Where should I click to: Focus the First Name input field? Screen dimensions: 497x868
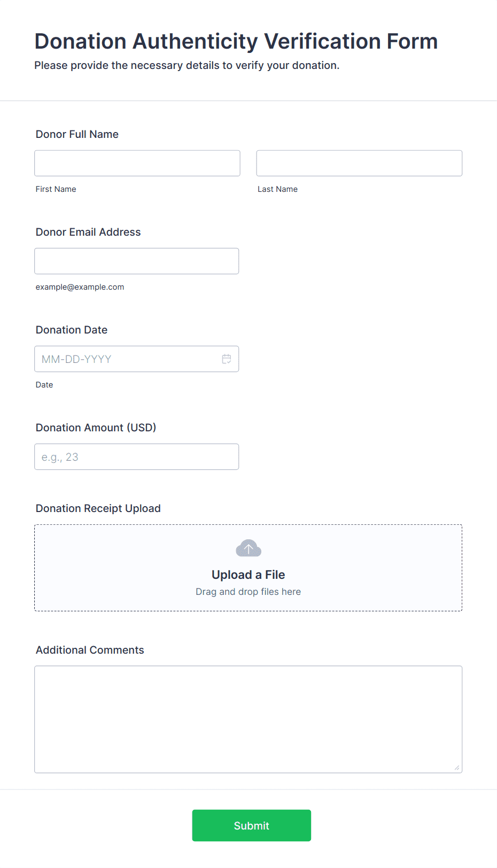click(137, 163)
